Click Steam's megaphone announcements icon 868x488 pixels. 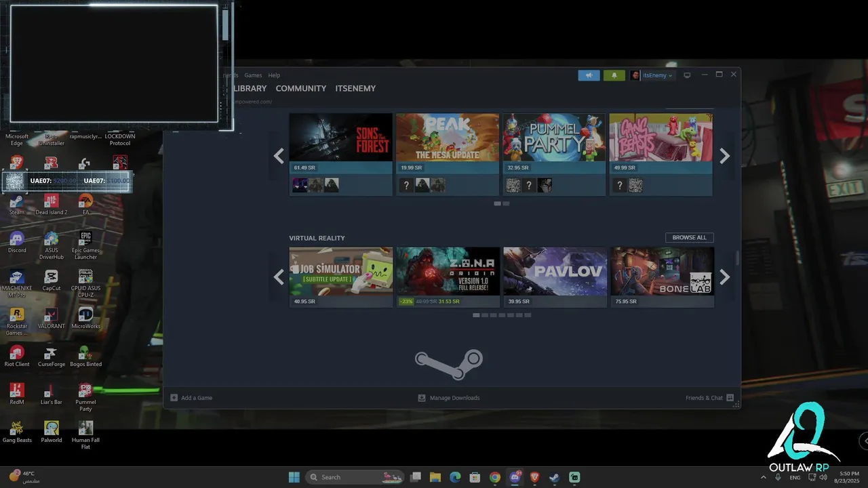[589, 75]
